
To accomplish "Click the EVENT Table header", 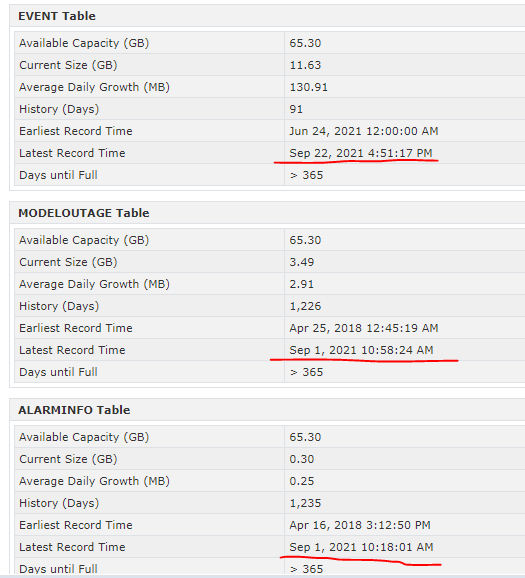I will coord(57,16).
